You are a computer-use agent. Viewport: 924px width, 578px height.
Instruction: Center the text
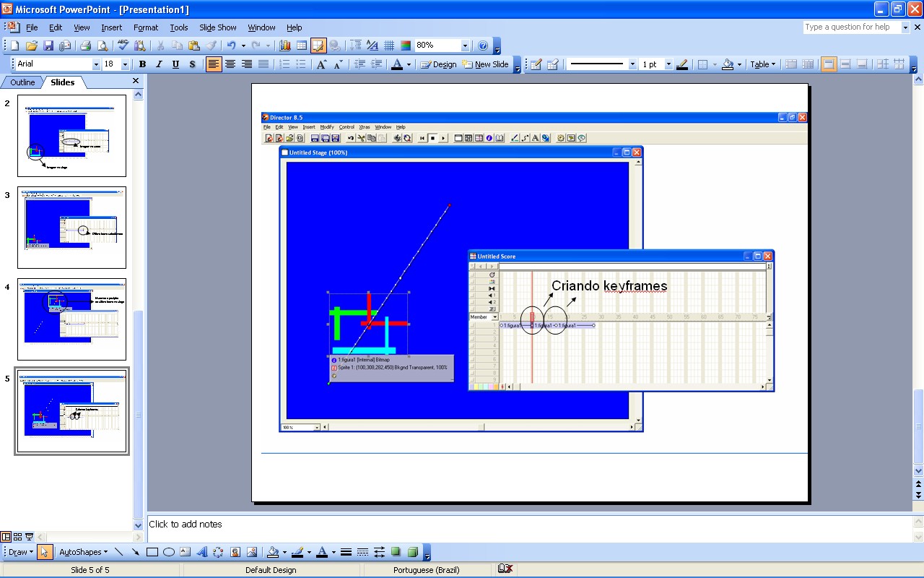click(x=230, y=64)
